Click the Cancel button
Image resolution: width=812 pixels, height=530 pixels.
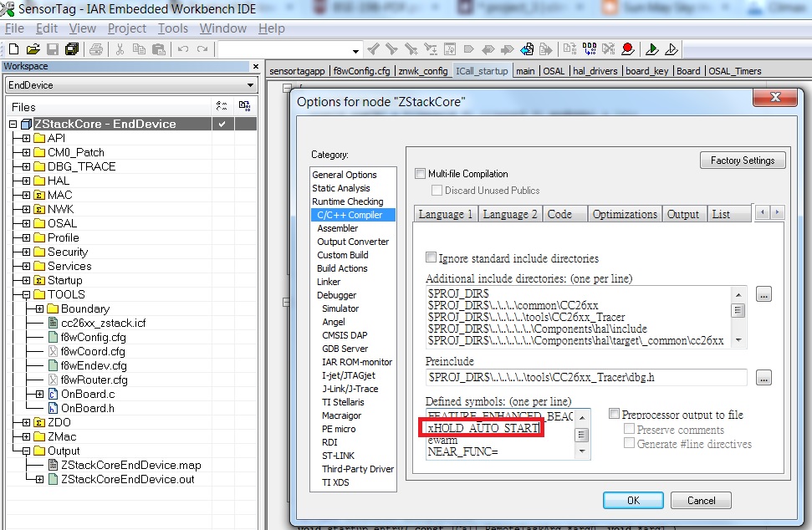[701, 501]
